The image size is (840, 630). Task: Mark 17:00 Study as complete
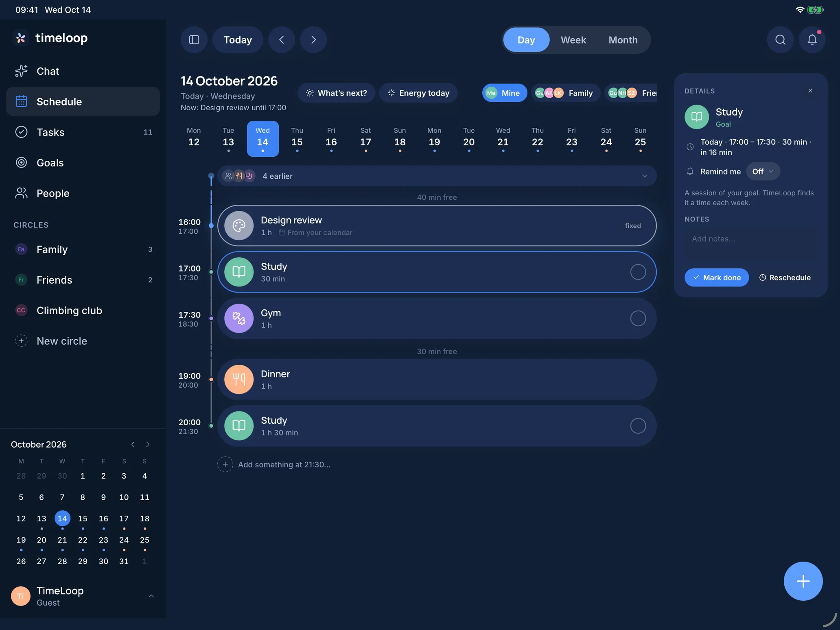tap(638, 272)
